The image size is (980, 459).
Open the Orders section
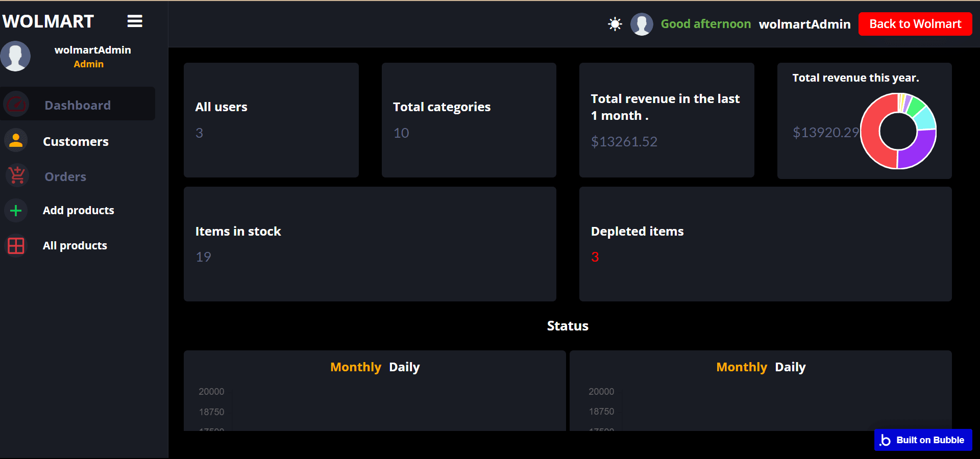(x=65, y=176)
